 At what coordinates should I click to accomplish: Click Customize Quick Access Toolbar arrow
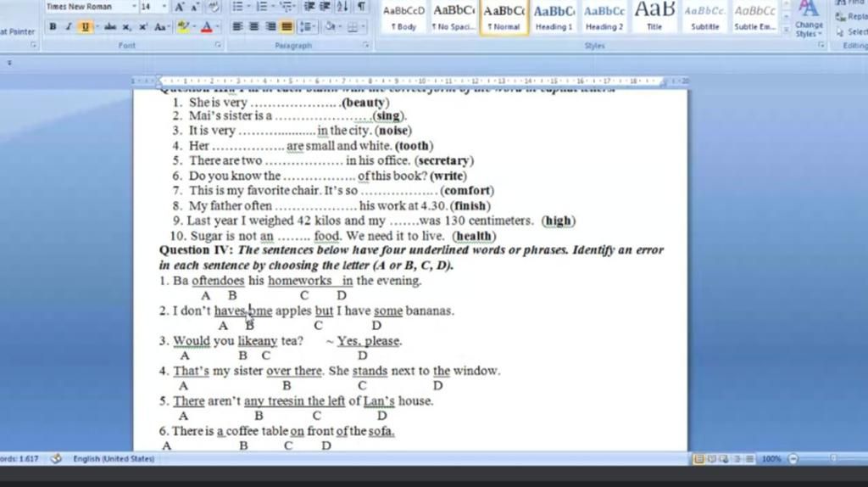tap(9, 63)
